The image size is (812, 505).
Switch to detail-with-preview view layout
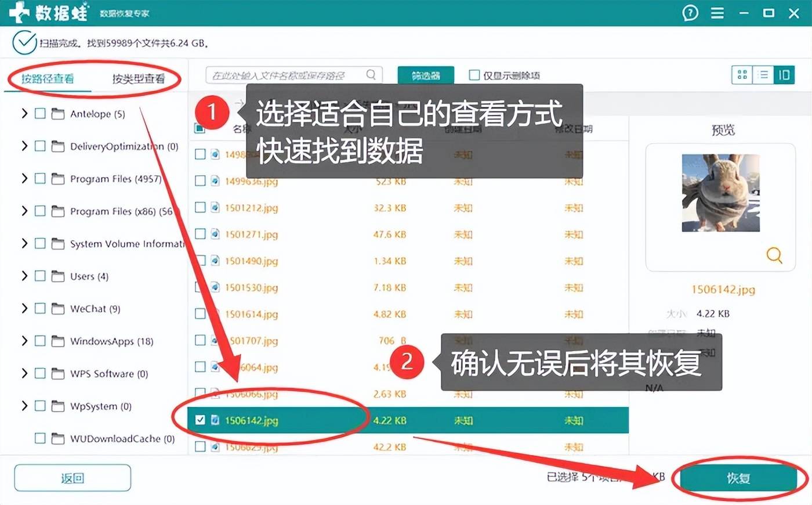784,75
